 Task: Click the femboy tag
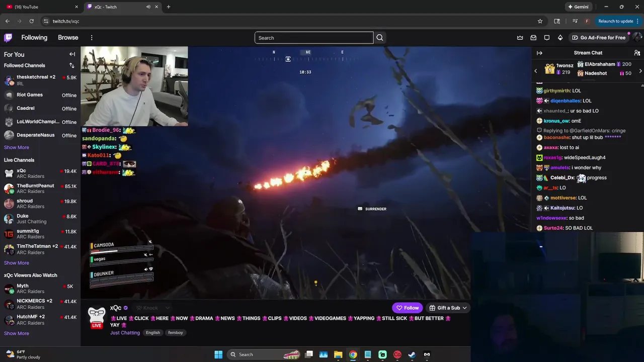click(176, 333)
